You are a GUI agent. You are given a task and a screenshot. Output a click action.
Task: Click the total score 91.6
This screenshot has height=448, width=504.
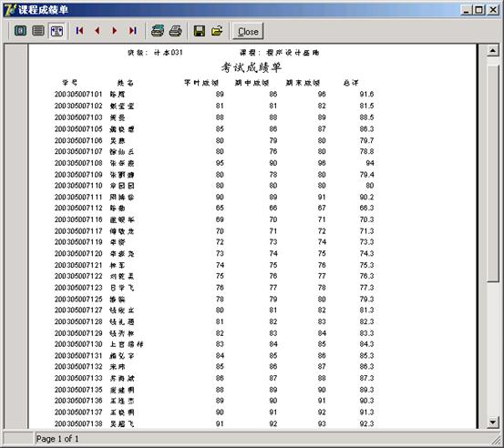point(366,94)
